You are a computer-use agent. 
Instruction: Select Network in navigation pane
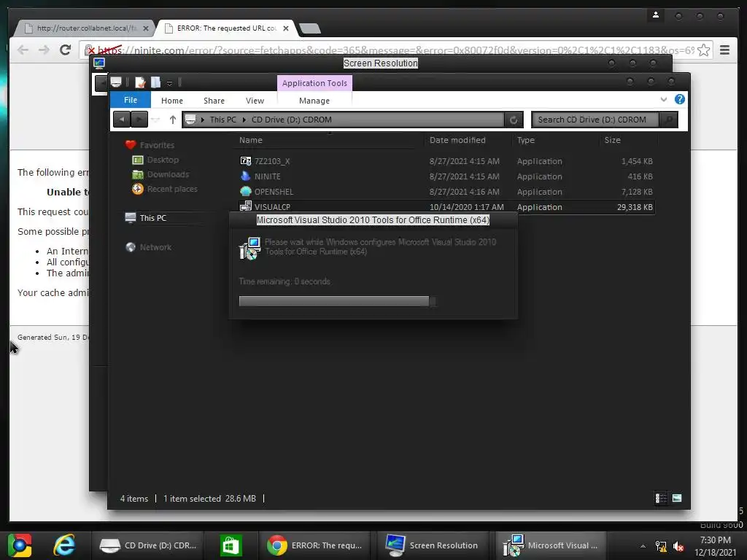pos(155,247)
